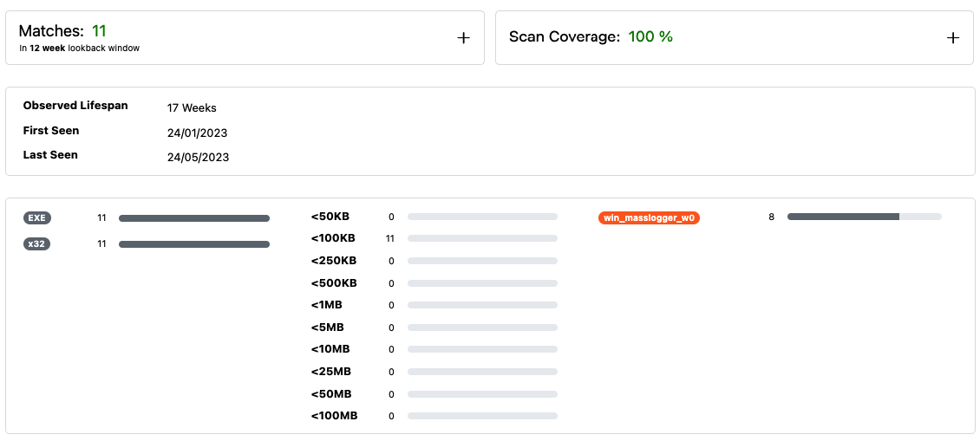This screenshot has height=441, width=980.
Task: Select the <100MB size label
Action: pos(334,416)
